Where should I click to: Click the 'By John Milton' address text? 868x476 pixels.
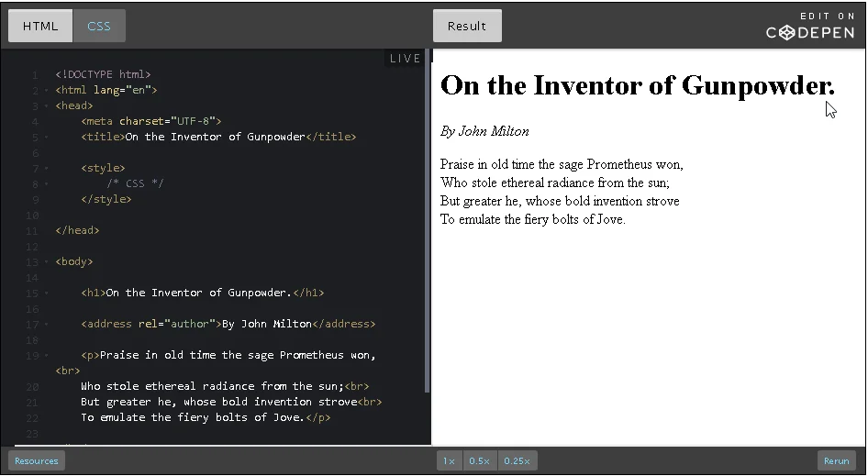(484, 131)
